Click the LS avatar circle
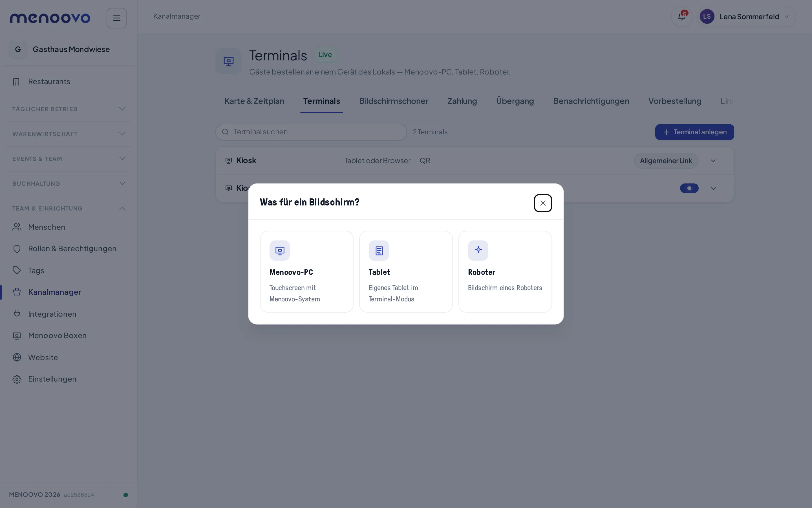 (707, 16)
